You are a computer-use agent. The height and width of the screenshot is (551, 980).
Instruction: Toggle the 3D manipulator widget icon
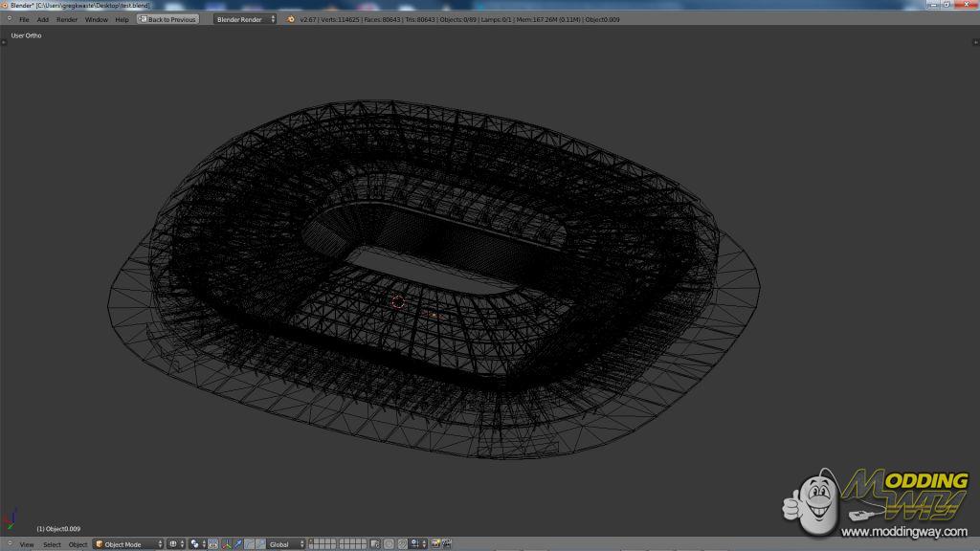(226, 544)
